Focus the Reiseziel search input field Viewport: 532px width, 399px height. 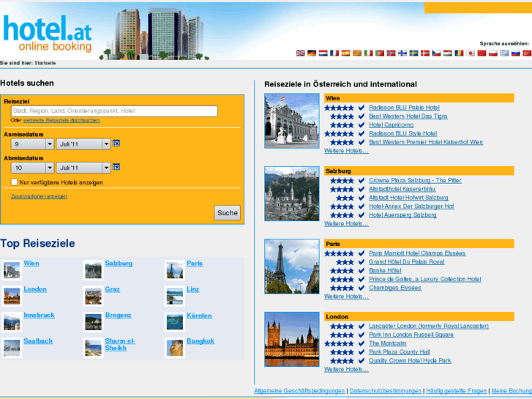click(x=114, y=111)
